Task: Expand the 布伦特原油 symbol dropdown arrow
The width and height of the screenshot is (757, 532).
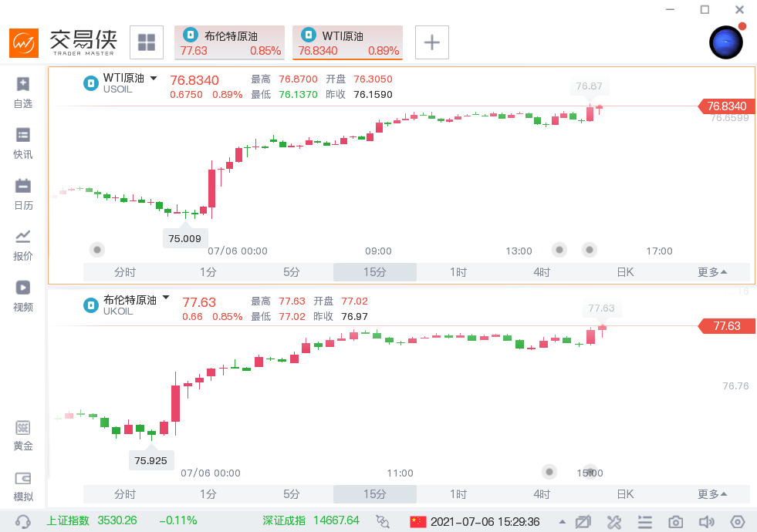Action: point(166,298)
